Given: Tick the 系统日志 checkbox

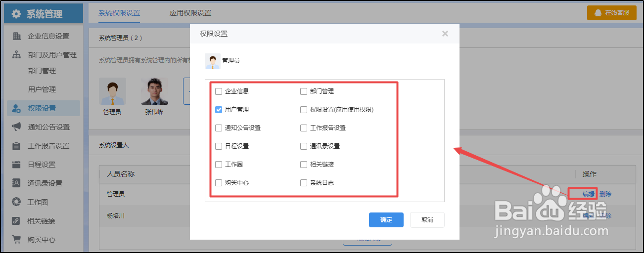Looking at the screenshot, I should coord(304,183).
